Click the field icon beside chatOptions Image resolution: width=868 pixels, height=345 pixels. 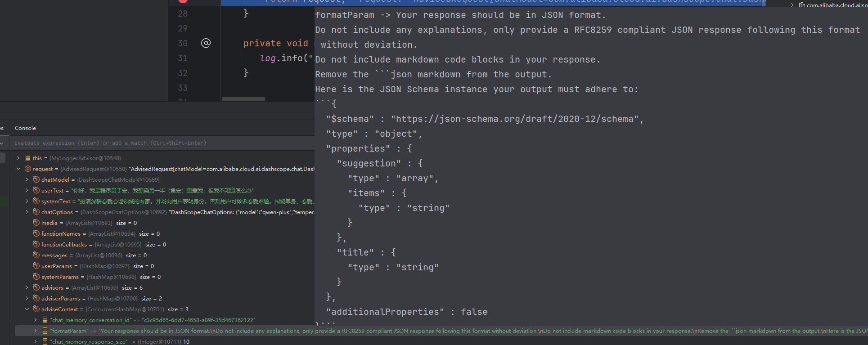[x=36, y=212]
